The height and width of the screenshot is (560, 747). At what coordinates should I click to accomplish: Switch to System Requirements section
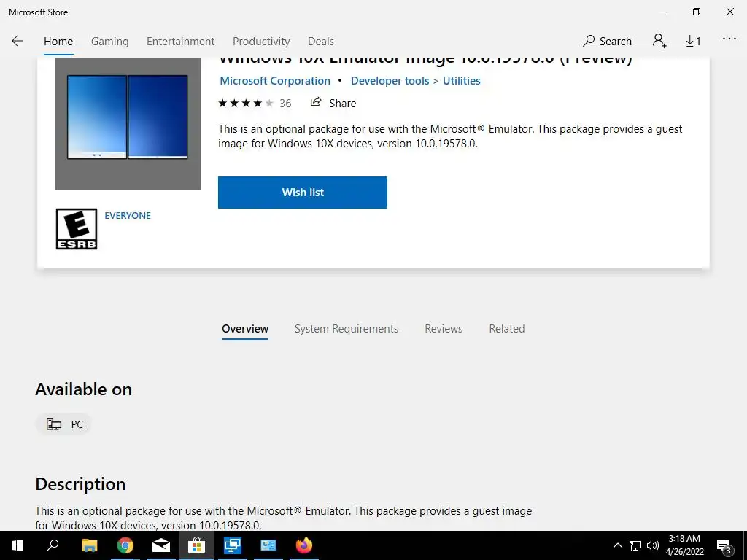tap(347, 329)
